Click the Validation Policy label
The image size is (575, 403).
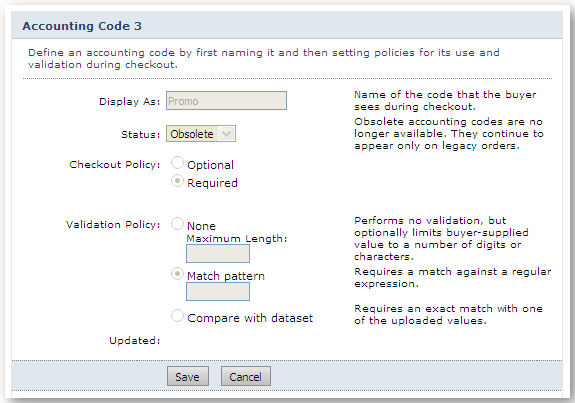113,224
